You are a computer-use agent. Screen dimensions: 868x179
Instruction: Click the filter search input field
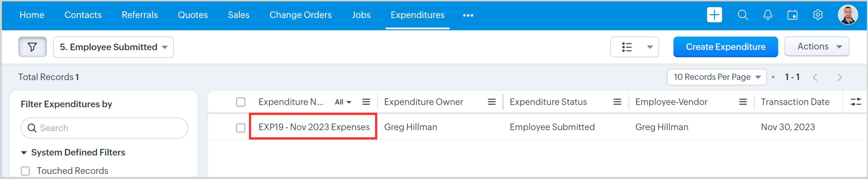[105, 128]
